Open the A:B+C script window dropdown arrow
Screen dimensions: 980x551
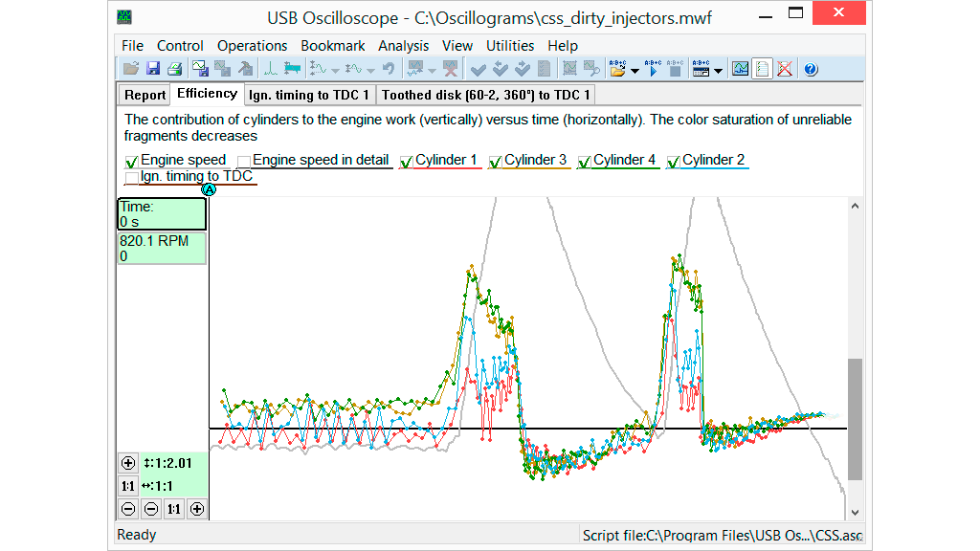tap(718, 71)
